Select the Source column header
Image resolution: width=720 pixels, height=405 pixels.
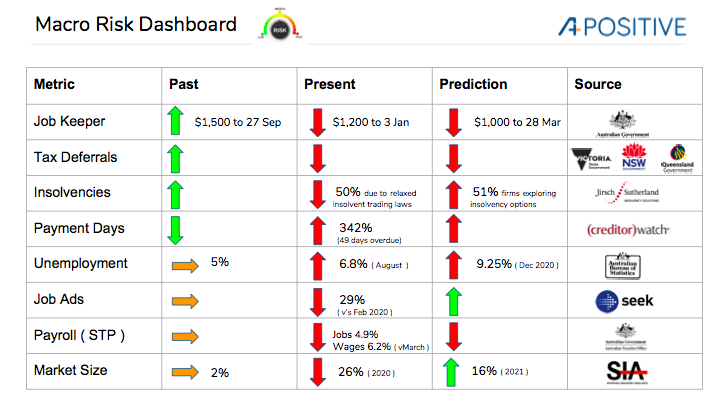coord(598,84)
